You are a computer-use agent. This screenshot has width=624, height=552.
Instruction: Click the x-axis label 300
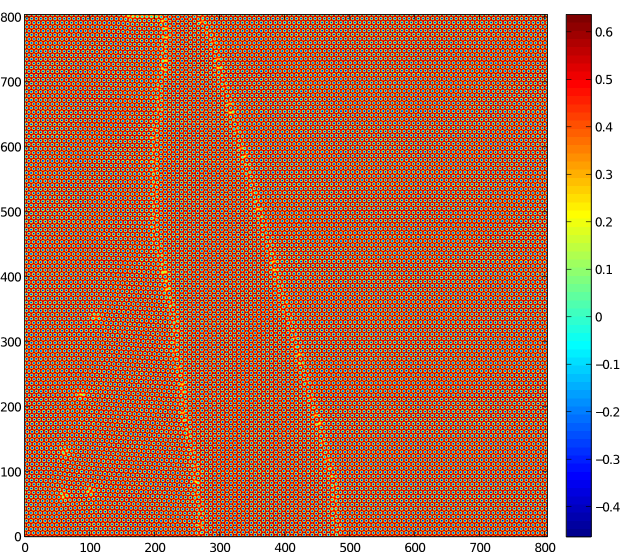(x=220, y=547)
